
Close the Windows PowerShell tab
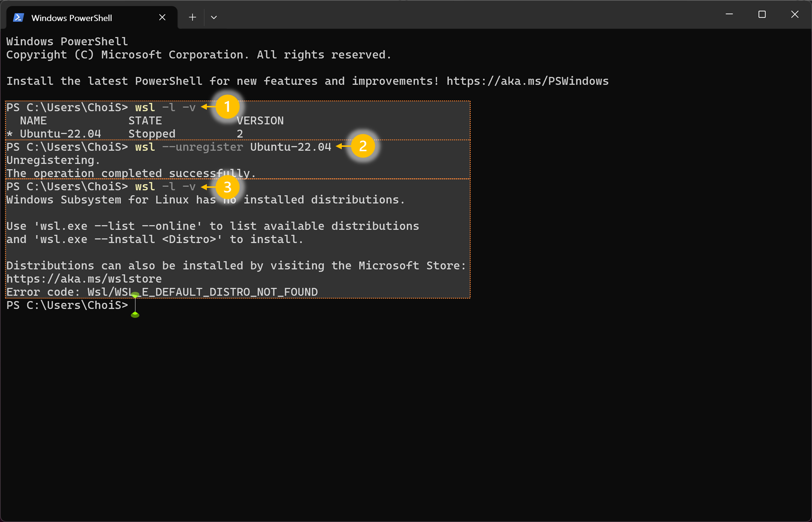point(162,17)
